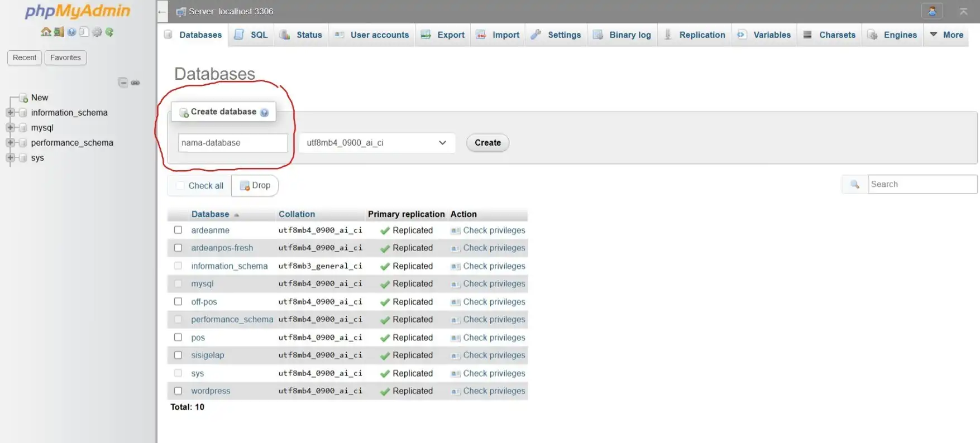Image resolution: width=980 pixels, height=443 pixels.
Task: Open the Recent tables button
Action: tap(25, 57)
